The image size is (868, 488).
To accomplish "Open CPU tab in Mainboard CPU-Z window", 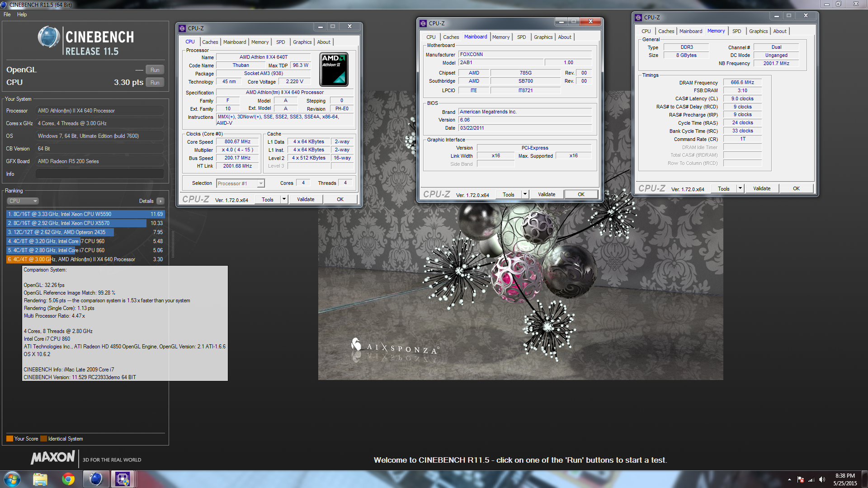I will (431, 37).
